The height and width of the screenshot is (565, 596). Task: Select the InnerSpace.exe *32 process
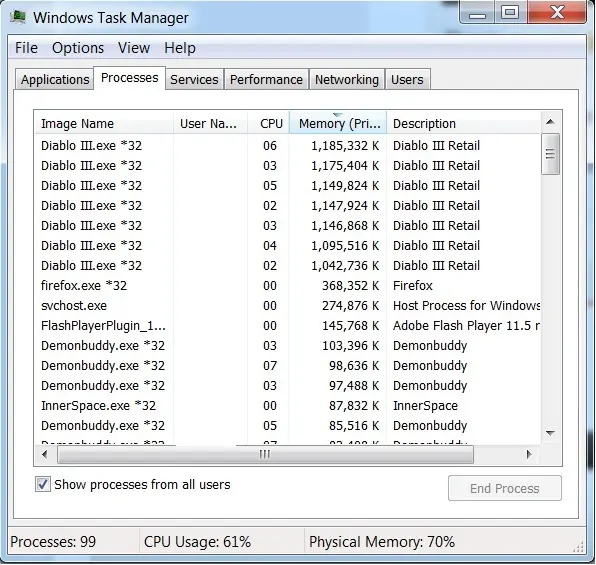[287, 406]
